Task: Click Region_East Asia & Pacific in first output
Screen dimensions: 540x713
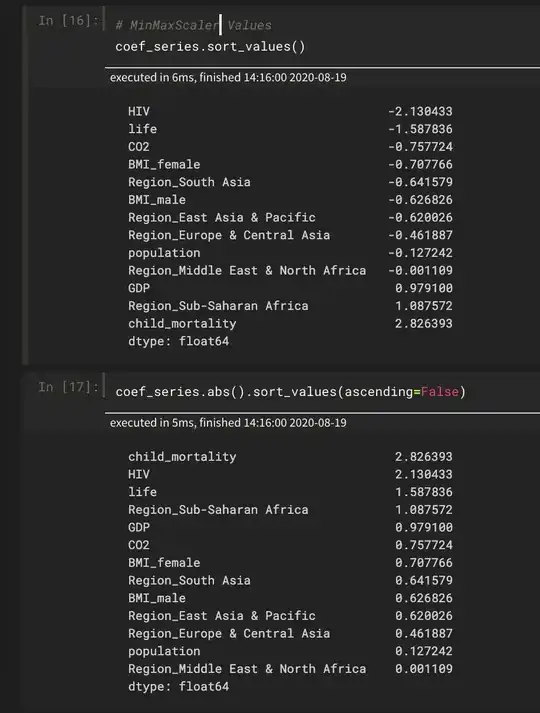Action: point(222,217)
